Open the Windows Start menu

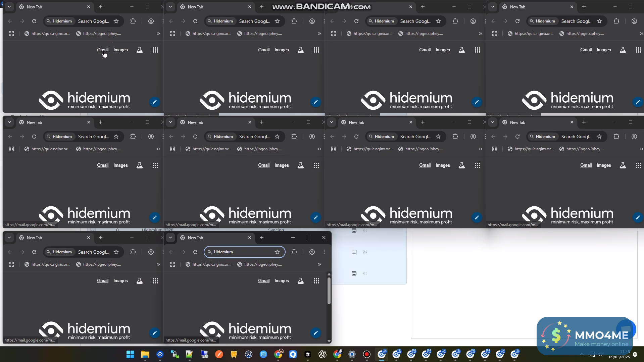(x=130, y=354)
